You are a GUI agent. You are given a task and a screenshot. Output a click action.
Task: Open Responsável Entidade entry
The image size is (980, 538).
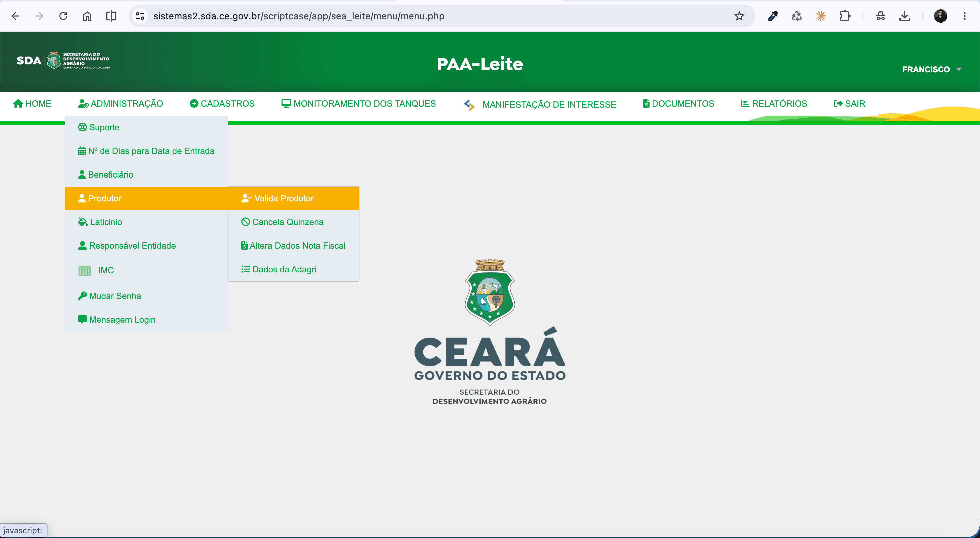[146, 245]
